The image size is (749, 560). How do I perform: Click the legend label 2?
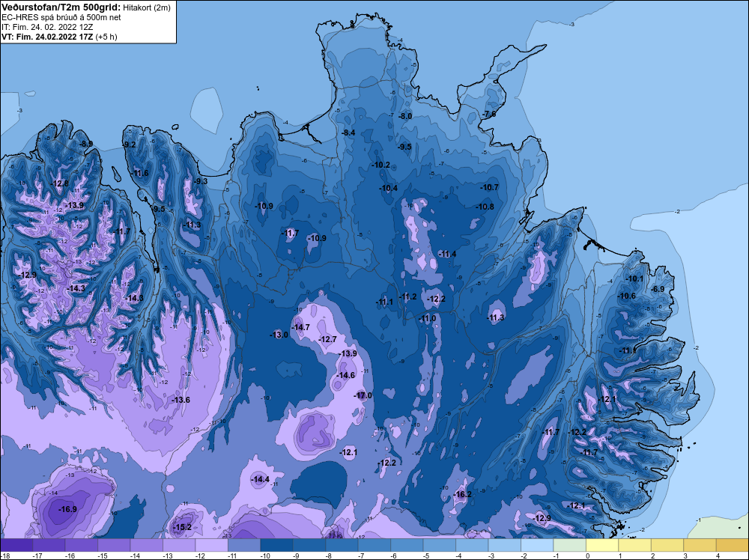tap(652, 556)
